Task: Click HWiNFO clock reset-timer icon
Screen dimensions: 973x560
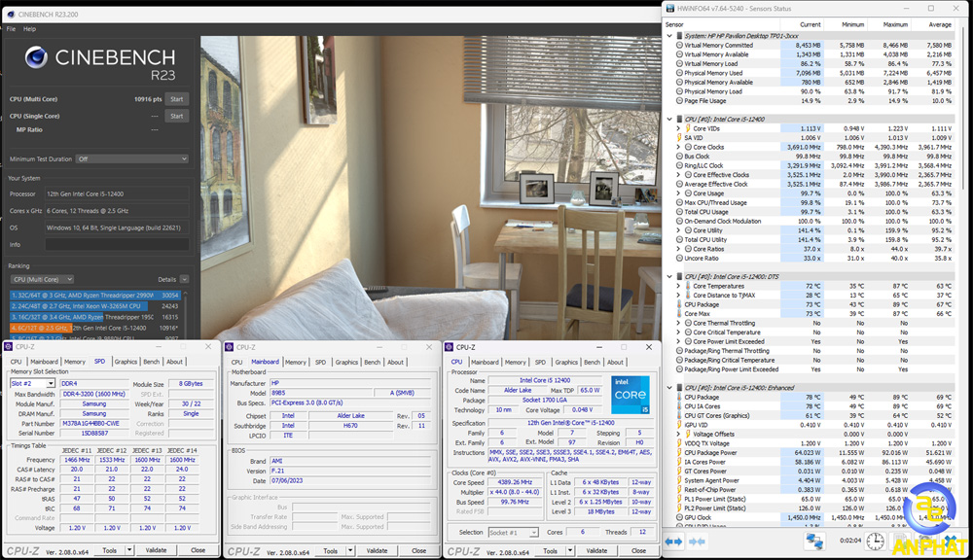Action: coord(875,542)
